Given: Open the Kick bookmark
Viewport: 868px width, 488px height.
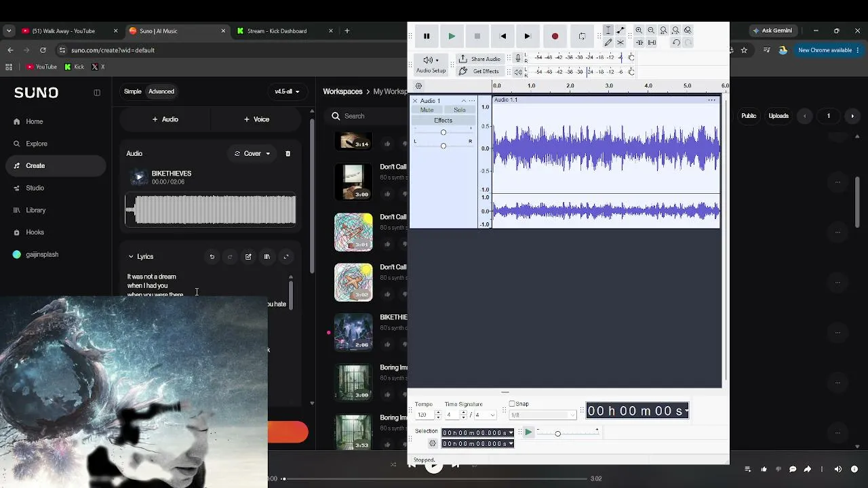Looking at the screenshot, I should click(75, 66).
